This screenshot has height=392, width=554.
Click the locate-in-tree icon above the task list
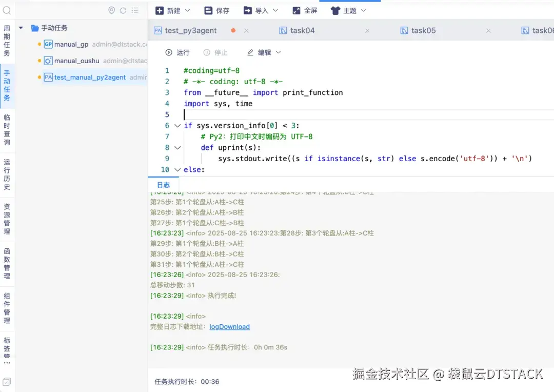point(111,10)
